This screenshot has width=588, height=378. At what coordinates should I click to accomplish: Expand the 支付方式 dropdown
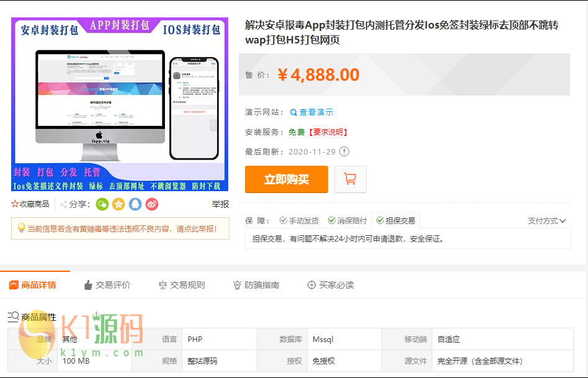547,221
